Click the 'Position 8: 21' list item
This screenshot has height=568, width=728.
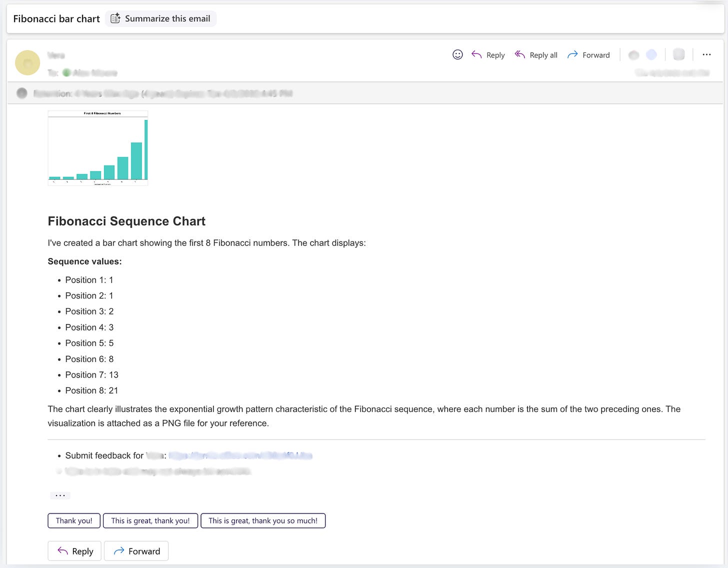(91, 390)
